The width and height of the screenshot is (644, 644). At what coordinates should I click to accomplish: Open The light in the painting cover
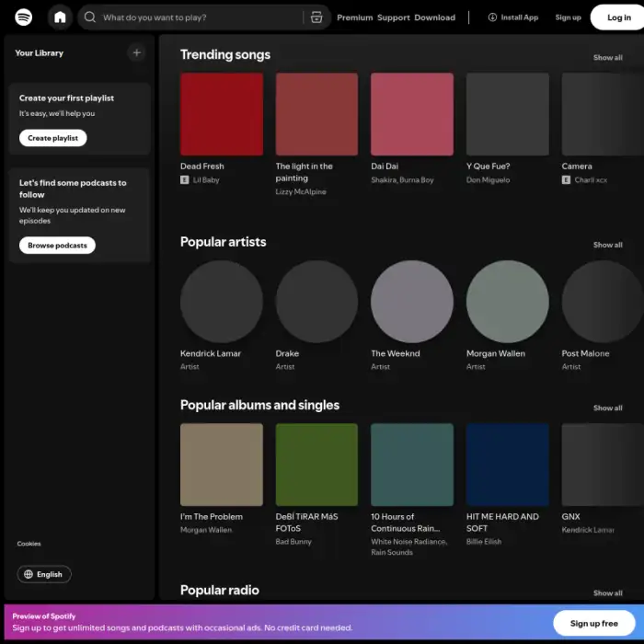(316, 114)
